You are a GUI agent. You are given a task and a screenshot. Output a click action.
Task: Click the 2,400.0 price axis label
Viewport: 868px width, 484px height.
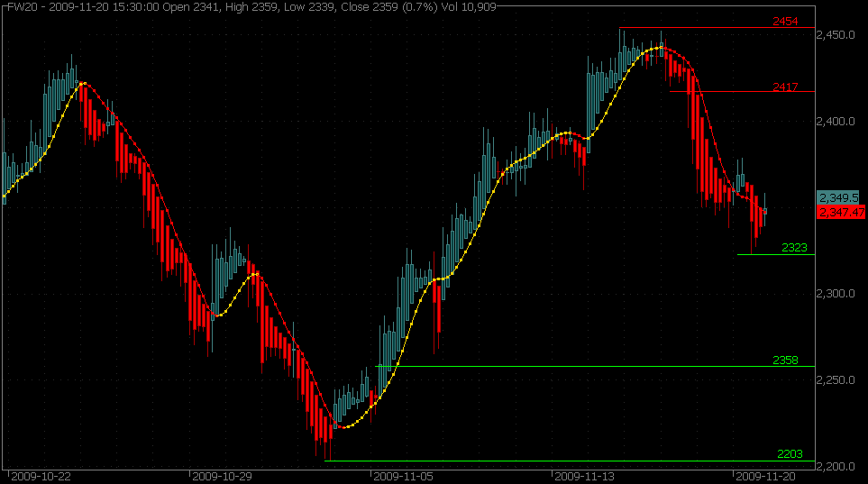pos(836,122)
